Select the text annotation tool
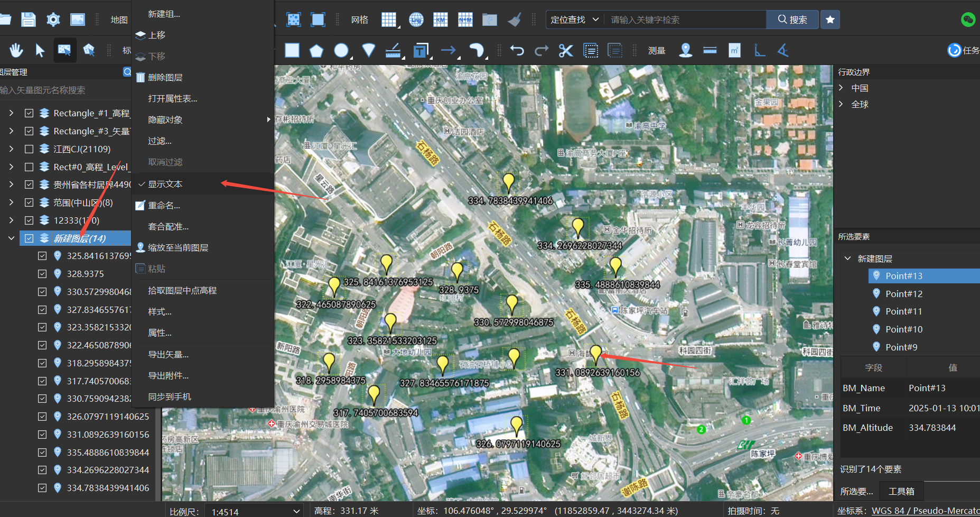 click(x=421, y=50)
